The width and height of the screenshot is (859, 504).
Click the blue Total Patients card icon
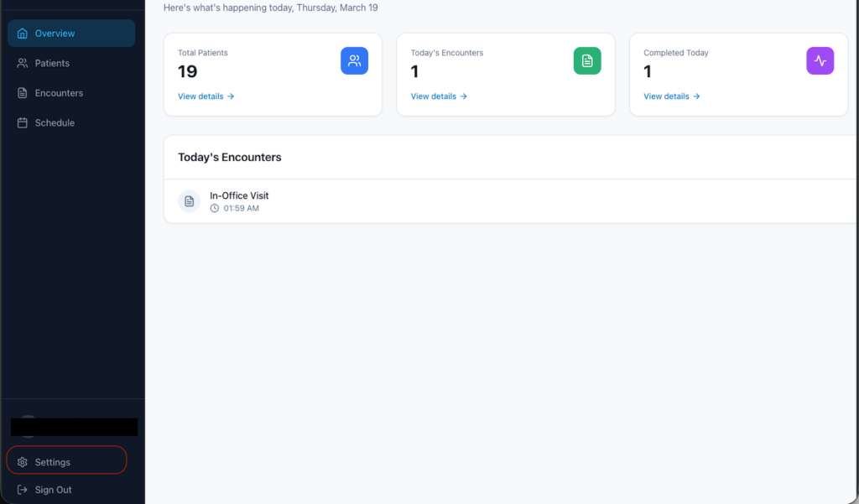[x=354, y=60]
